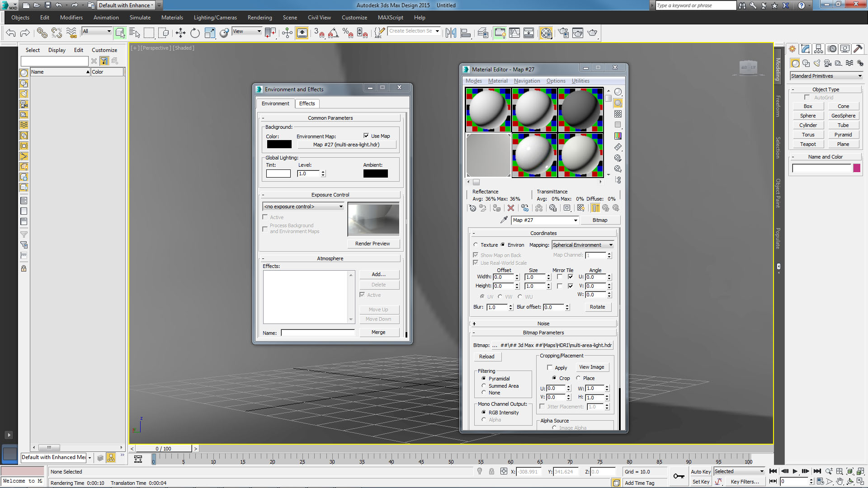Open Navigation menu in Material Editor
868x488 pixels.
tap(527, 81)
